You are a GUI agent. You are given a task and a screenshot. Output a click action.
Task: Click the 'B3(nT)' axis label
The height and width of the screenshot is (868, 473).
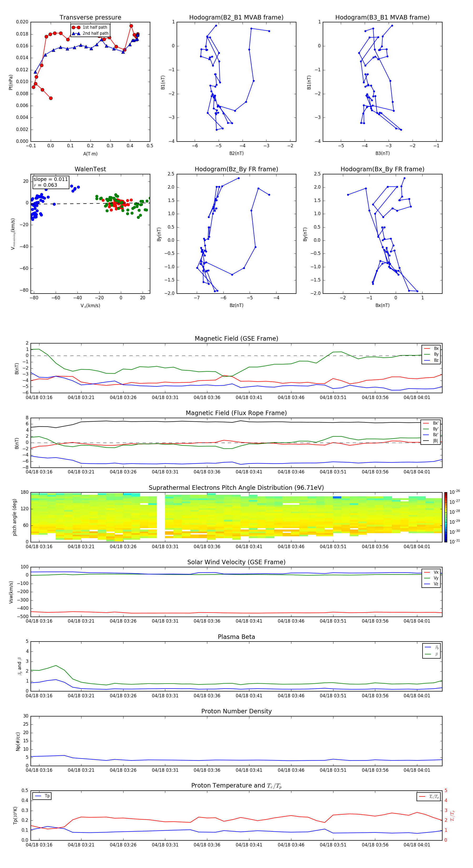click(x=382, y=153)
